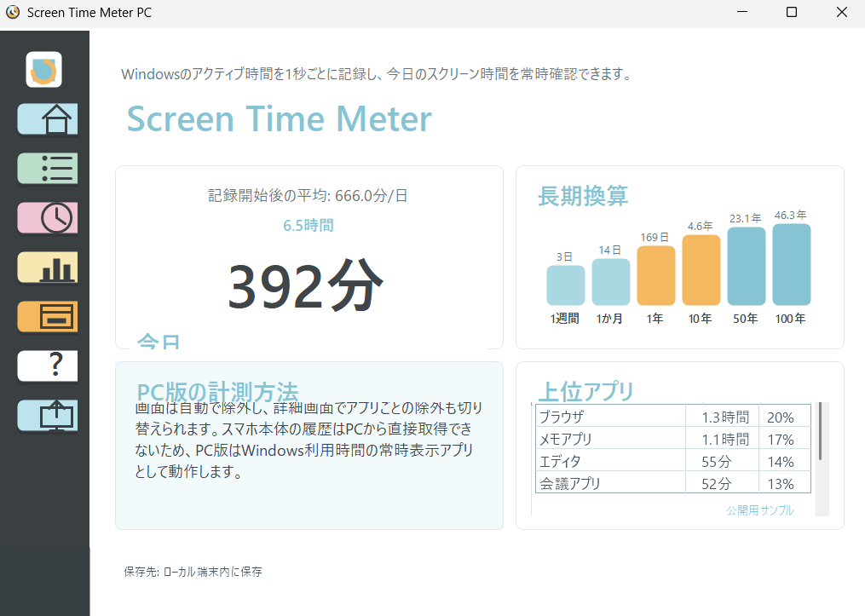This screenshot has height=616, width=865.
Task: Click the 1か月 bar in chart
Action: click(611, 282)
